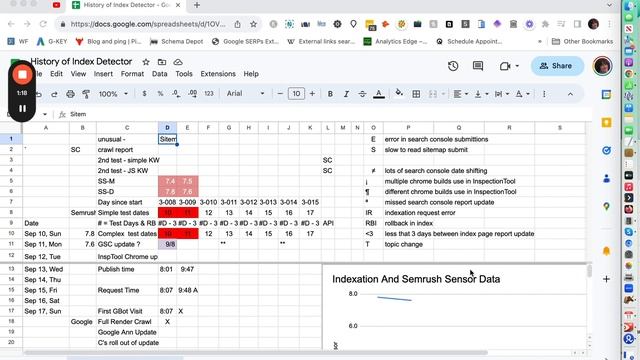Open the fill color picker
The height and width of the screenshot is (360, 640).
(399, 94)
